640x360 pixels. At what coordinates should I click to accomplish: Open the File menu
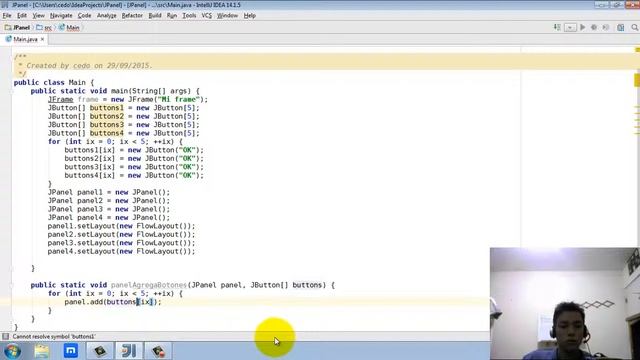pos(7,16)
